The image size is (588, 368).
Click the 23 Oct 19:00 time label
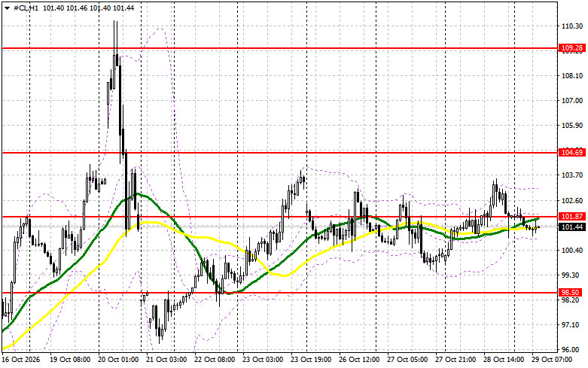coord(311,360)
